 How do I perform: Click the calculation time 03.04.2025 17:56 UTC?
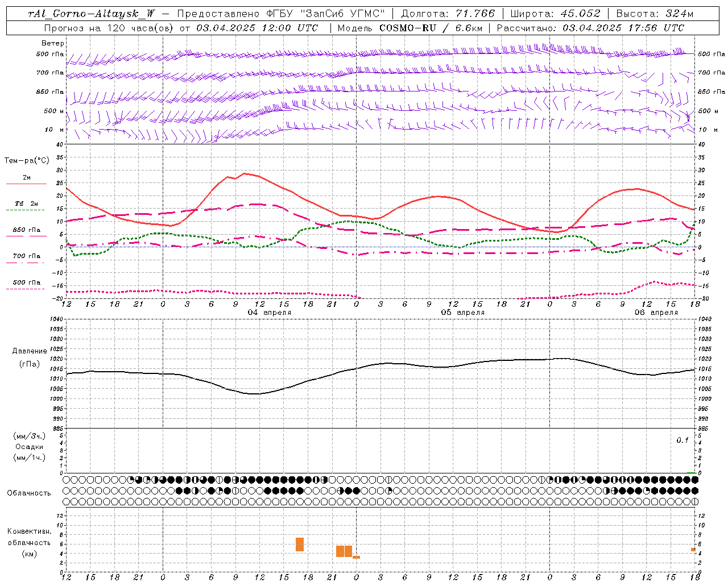(623, 27)
